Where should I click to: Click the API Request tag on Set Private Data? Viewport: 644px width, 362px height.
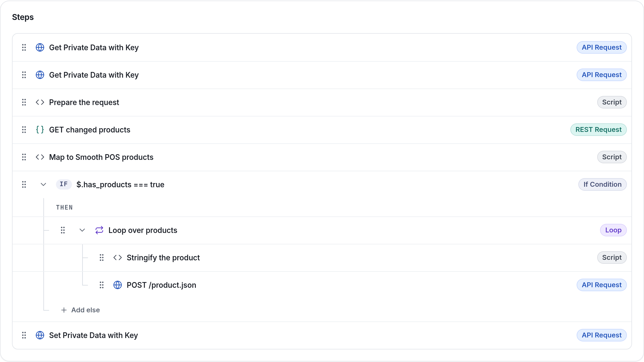point(601,335)
